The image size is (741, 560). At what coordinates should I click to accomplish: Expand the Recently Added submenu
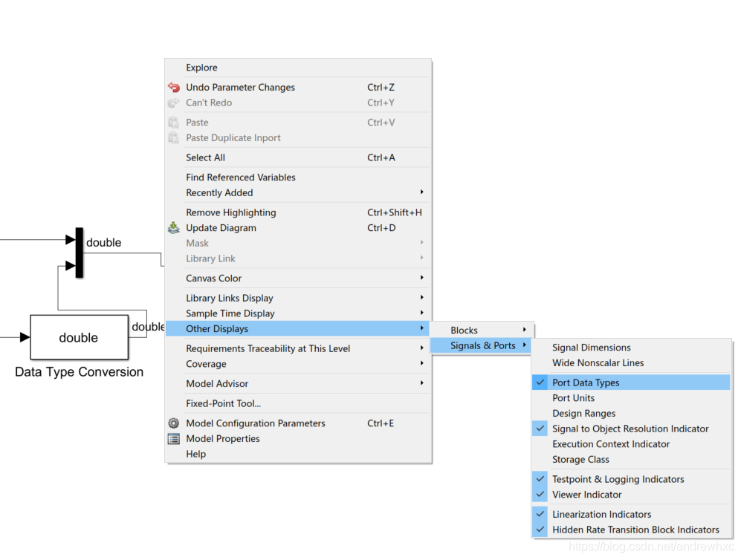click(298, 192)
